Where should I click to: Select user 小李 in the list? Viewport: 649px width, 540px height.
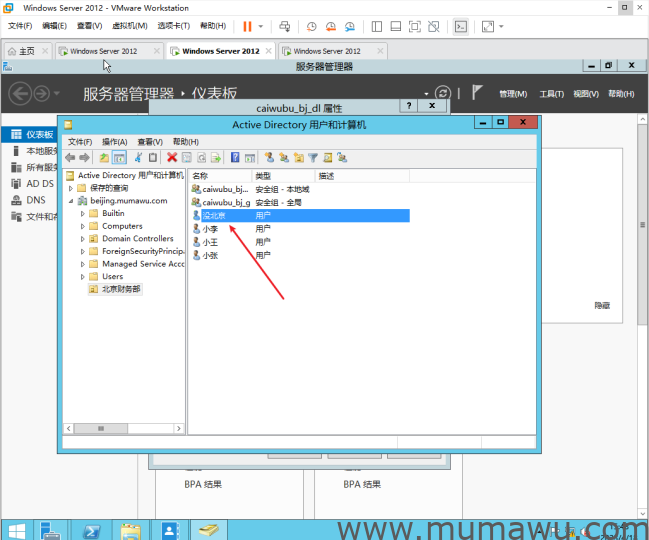pyautogui.click(x=210, y=229)
